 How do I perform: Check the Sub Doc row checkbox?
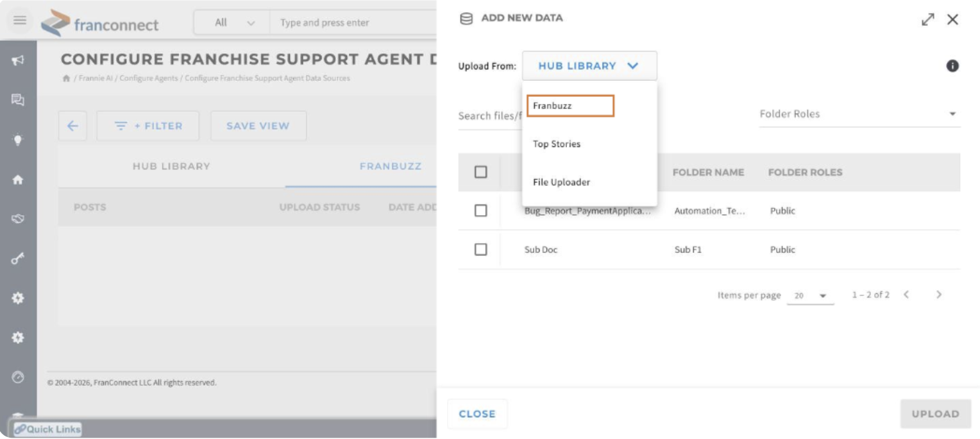click(480, 250)
